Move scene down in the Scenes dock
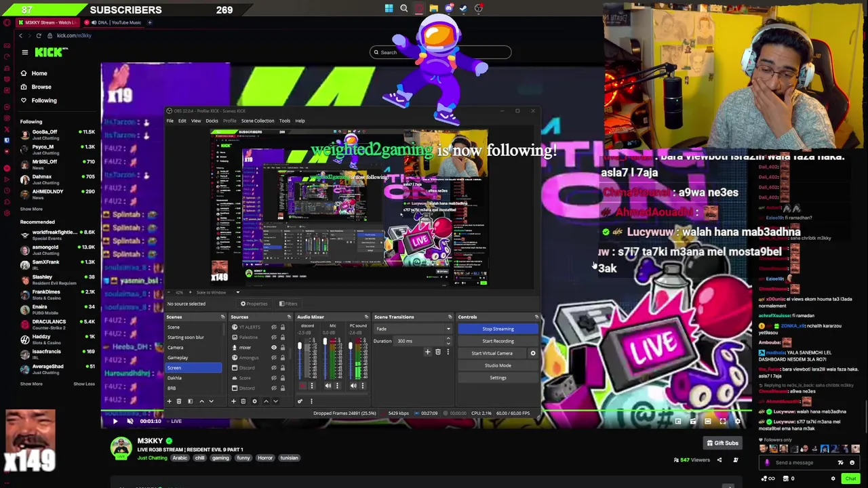The height and width of the screenshot is (488, 868). [x=211, y=401]
